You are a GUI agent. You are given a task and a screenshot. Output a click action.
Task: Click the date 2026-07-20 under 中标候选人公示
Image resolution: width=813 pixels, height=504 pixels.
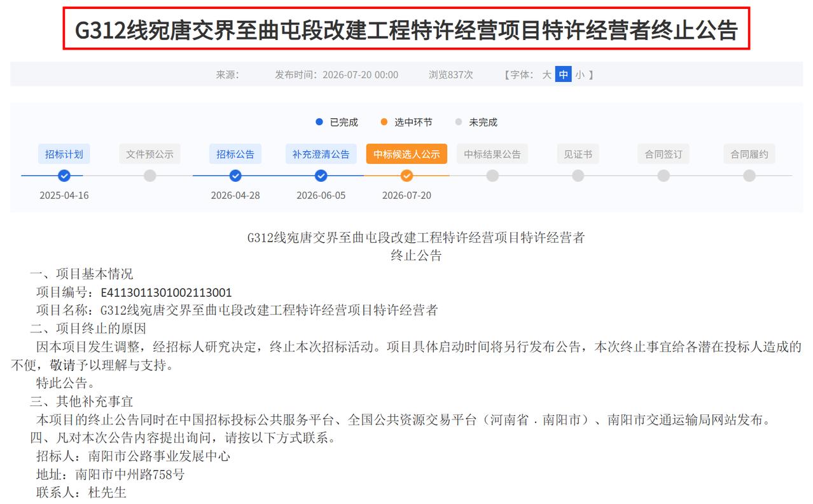click(x=406, y=195)
